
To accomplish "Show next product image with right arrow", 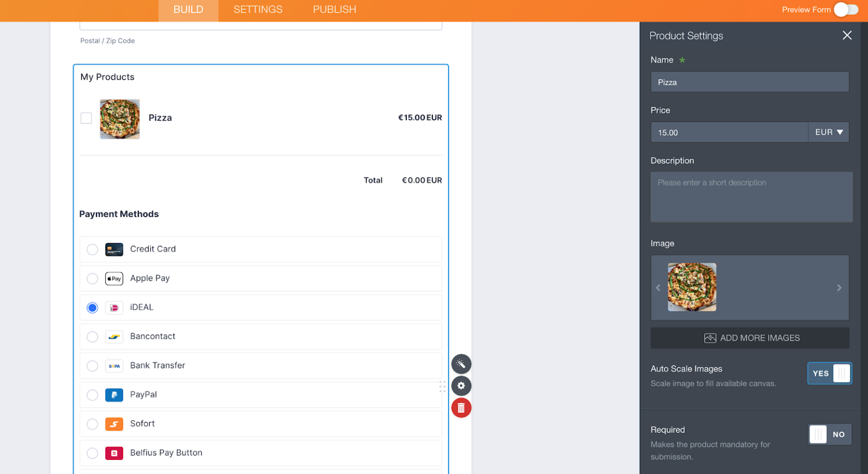I will pyautogui.click(x=839, y=288).
